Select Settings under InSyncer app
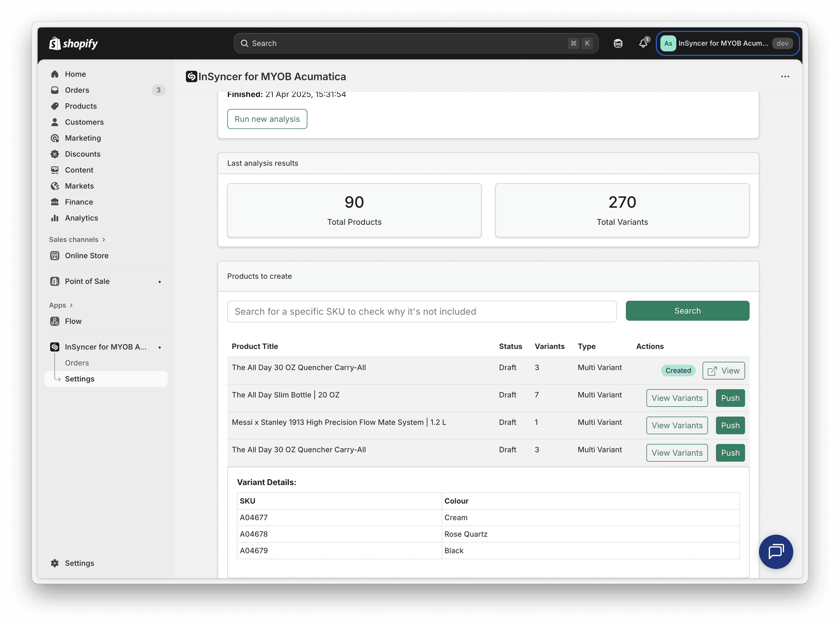The width and height of the screenshot is (840, 626). pyautogui.click(x=106, y=379)
